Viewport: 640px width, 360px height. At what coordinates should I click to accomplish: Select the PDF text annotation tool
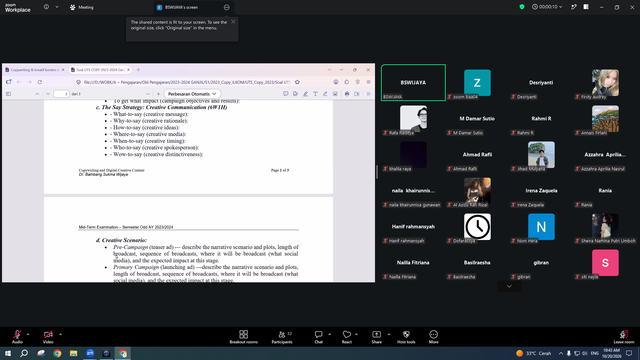pyautogui.click(x=315, y=94)
